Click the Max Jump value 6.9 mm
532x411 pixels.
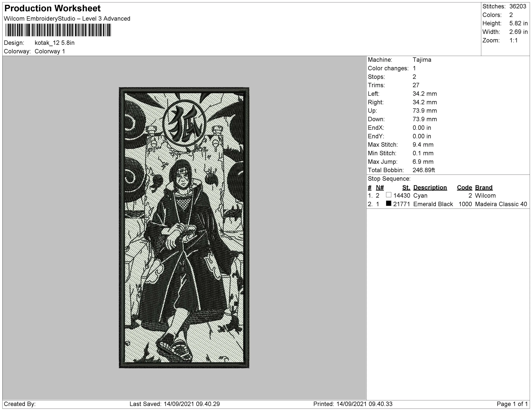click(423, 162)
